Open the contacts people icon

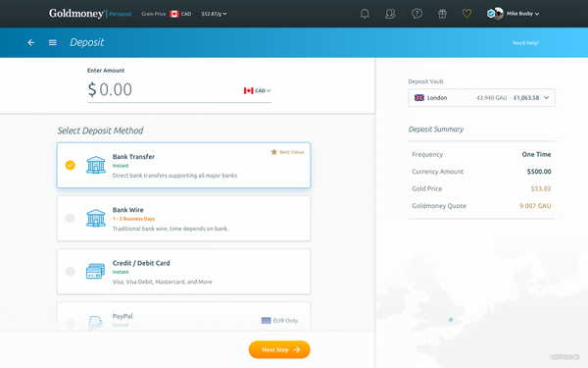(390, 14)
